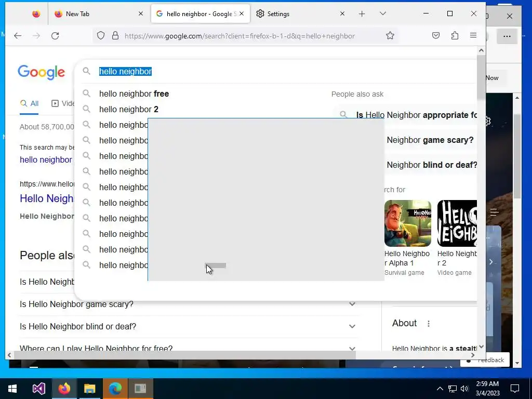Screen dimensions: 532x399
Task: Pick suggestion hello neighbor free
Action: pos(134,94)
